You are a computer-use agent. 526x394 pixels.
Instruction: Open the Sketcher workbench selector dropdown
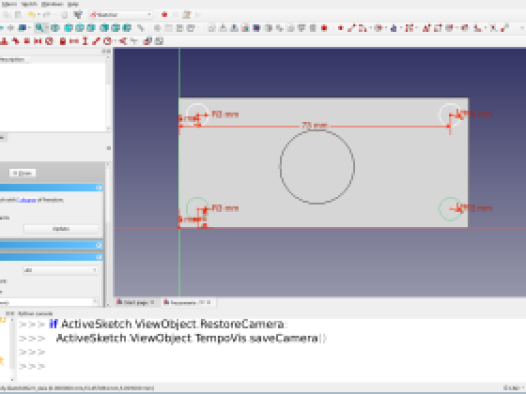(x=121, y=15)
